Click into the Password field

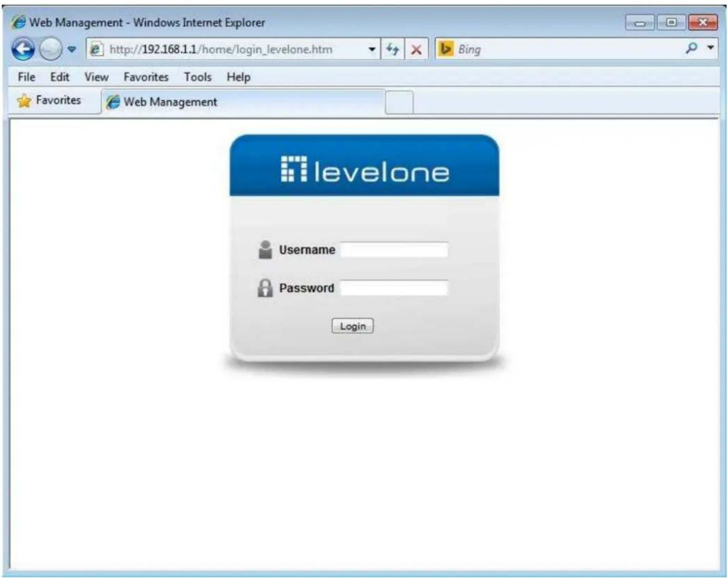click(394, 288)
